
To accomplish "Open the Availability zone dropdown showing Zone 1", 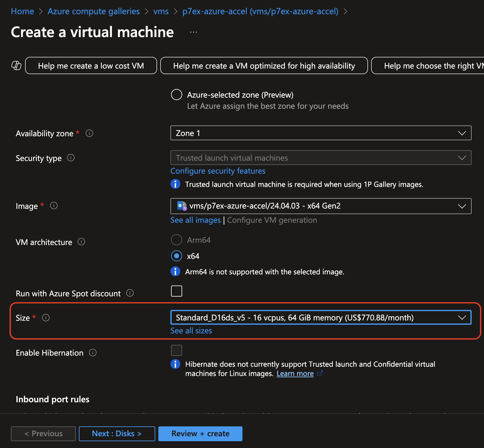I will coord(321,133).
